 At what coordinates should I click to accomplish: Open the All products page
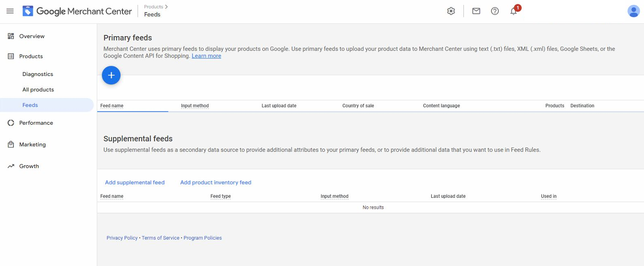38,89
